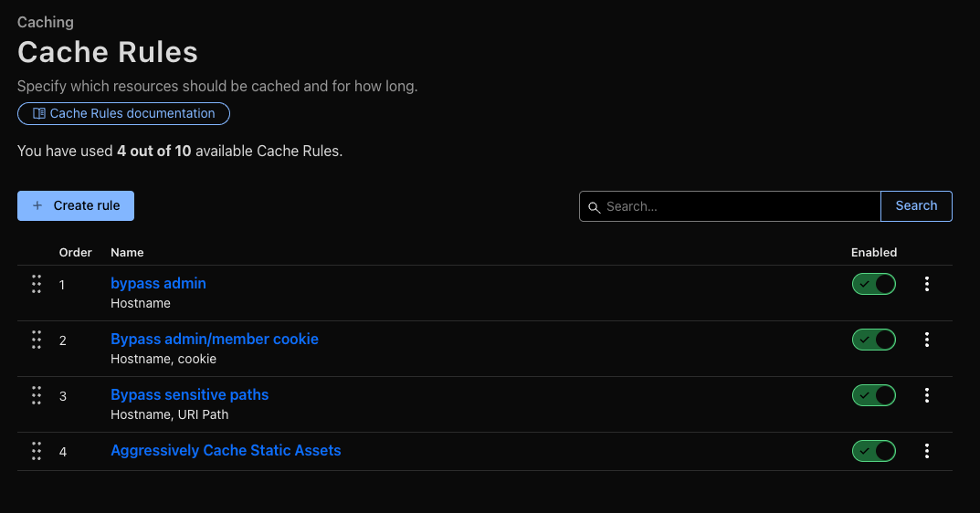Image resolution: width=980 pixels, height=513 pixels.
Task: Focus the Search rules input field
Action: (x=730, y=206)
